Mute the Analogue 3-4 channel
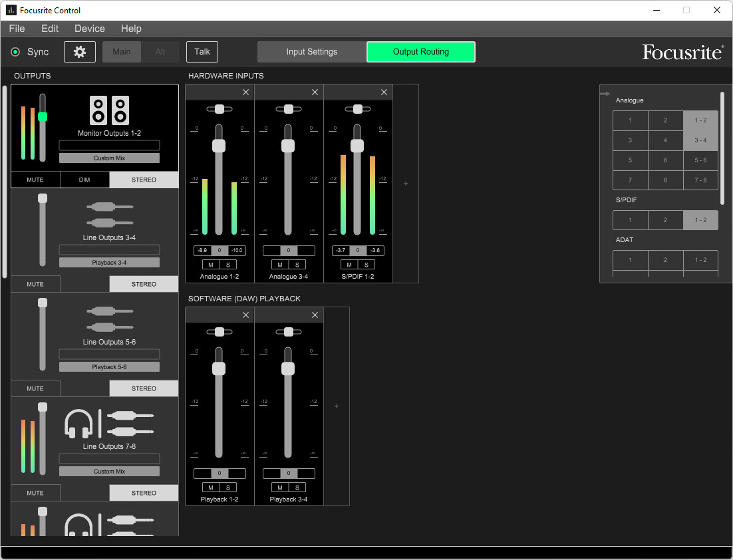Viewport: 733px width, 560px height. point(280,265)
